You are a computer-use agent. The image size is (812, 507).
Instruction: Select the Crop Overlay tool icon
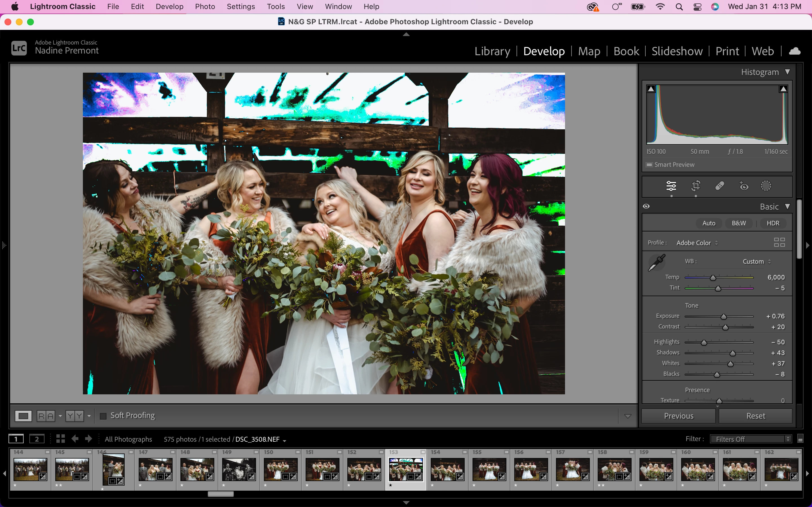[x=696, y=186]
